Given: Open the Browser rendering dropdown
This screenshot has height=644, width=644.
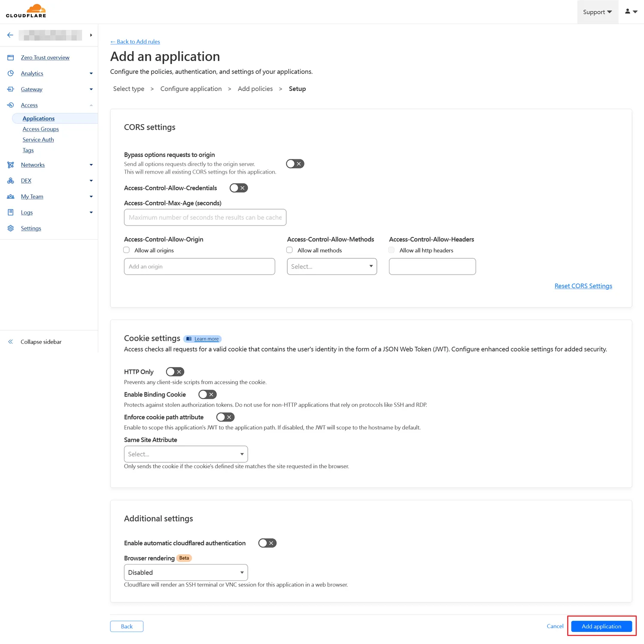Looking at the screenshot, I should click(x=185, y=572).
